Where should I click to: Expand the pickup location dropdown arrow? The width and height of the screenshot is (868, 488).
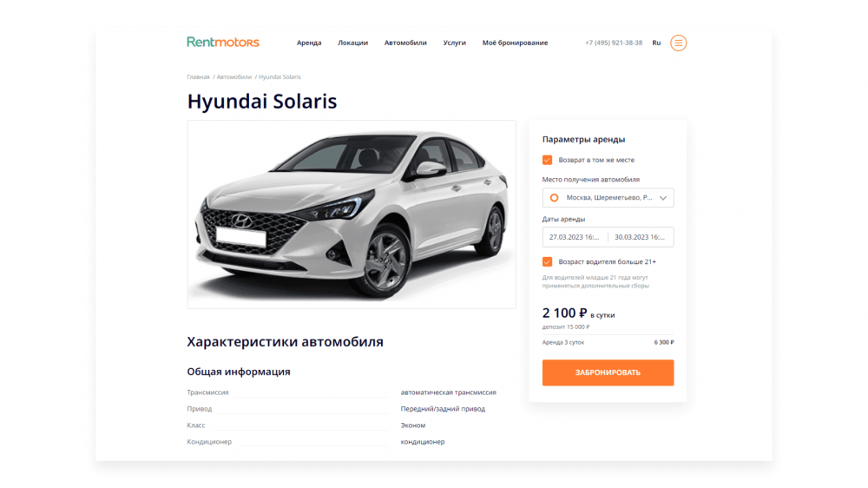pyautogui.click(x=663, y=198)
